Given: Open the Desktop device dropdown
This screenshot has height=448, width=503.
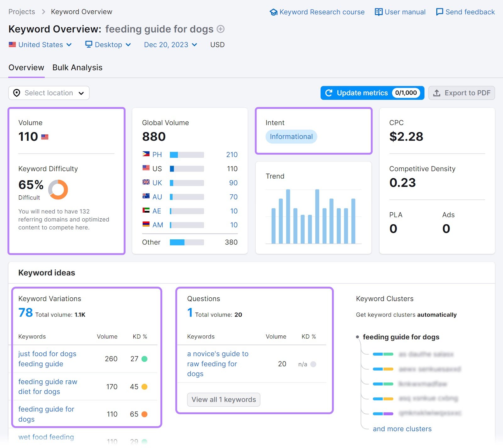Looking at the screenshot, I should [x=108, y=45].
